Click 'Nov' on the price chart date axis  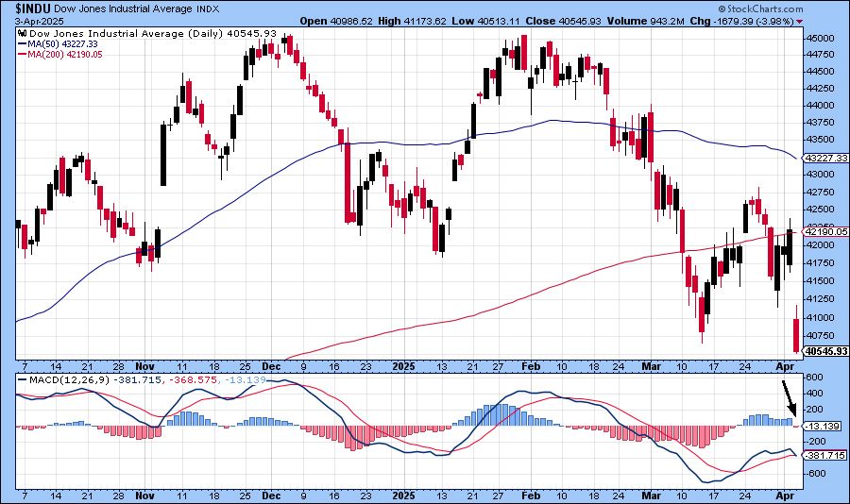[144, 367]
